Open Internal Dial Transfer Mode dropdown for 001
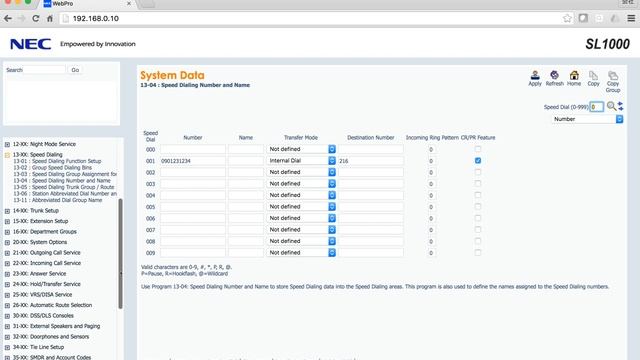640x360 pixels. click(301, 160)
